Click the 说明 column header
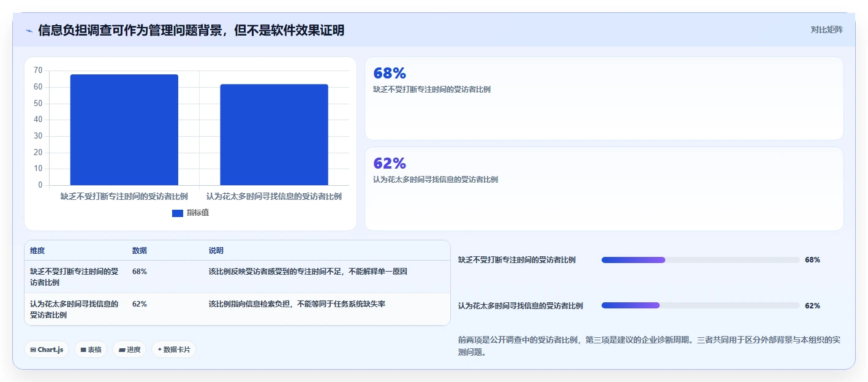Viewport: 868px width, 382px height. 216,251
